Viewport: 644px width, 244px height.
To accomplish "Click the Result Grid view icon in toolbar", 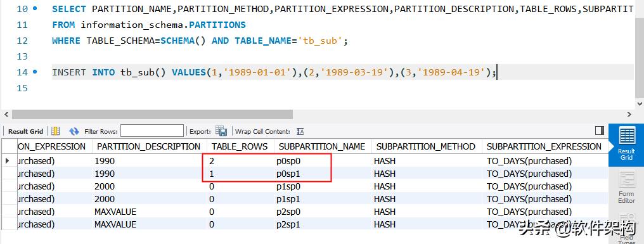I will (x=55, y=131).
